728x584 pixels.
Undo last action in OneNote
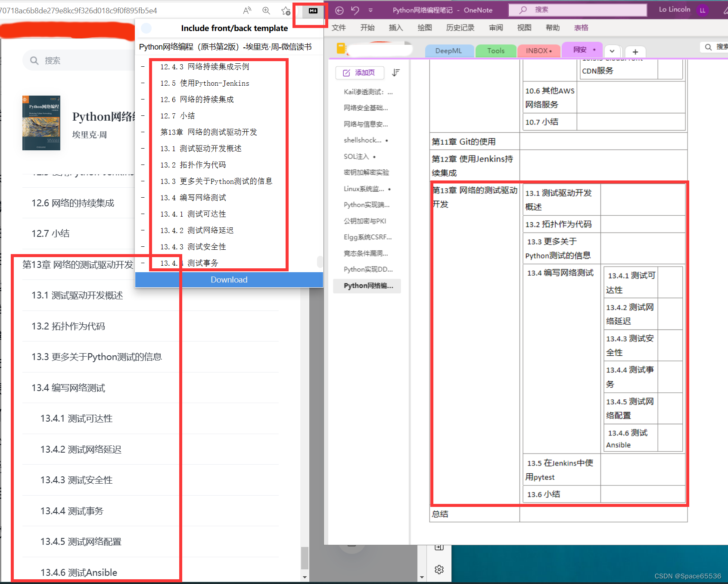355,10
